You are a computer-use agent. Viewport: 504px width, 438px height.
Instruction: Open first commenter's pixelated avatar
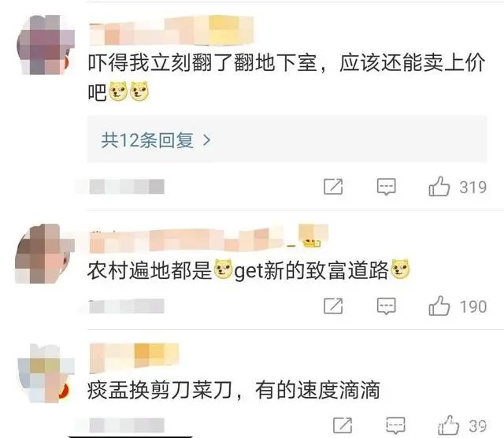point(46,45)
